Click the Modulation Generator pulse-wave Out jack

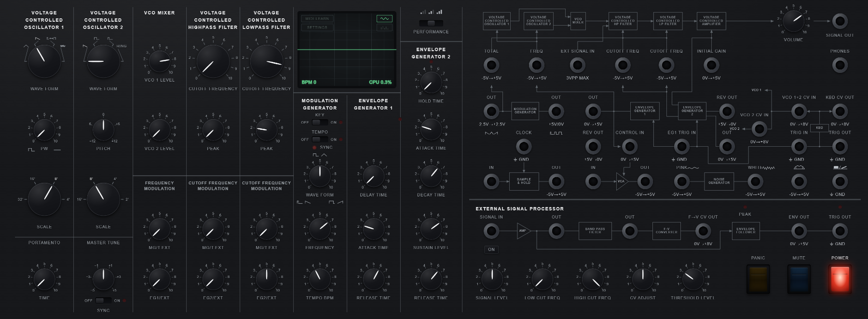pos(556,111)
